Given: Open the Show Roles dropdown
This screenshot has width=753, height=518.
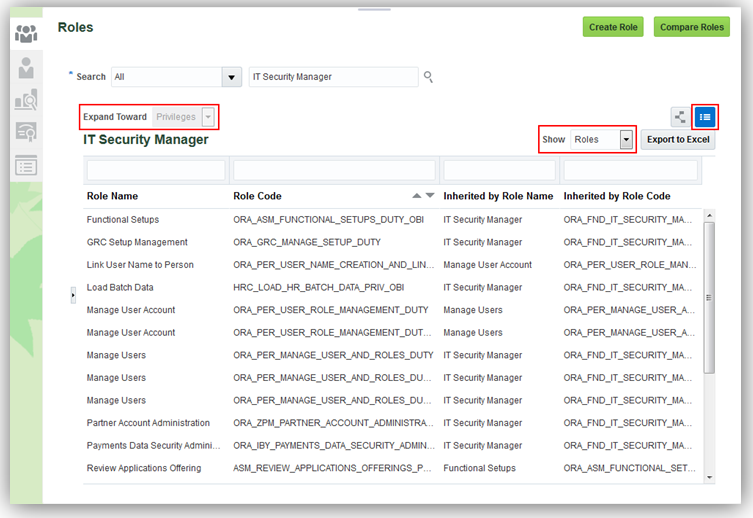Looking at the screenshot, I should [x=626, y=140].
